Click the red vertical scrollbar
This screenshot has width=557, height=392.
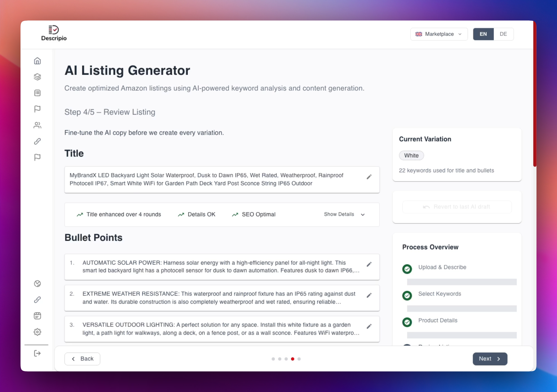pyautogui.click(x=534, y=95)
